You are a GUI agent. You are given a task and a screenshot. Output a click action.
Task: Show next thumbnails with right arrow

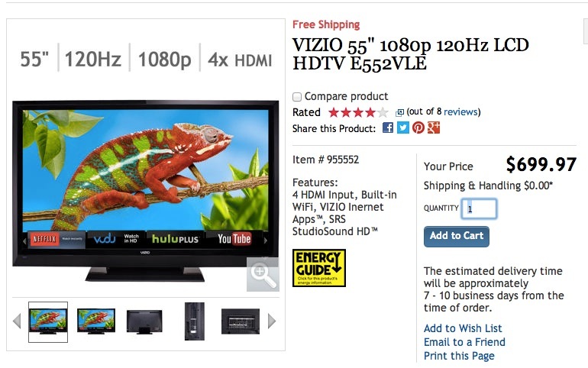[x=272, y=321]
